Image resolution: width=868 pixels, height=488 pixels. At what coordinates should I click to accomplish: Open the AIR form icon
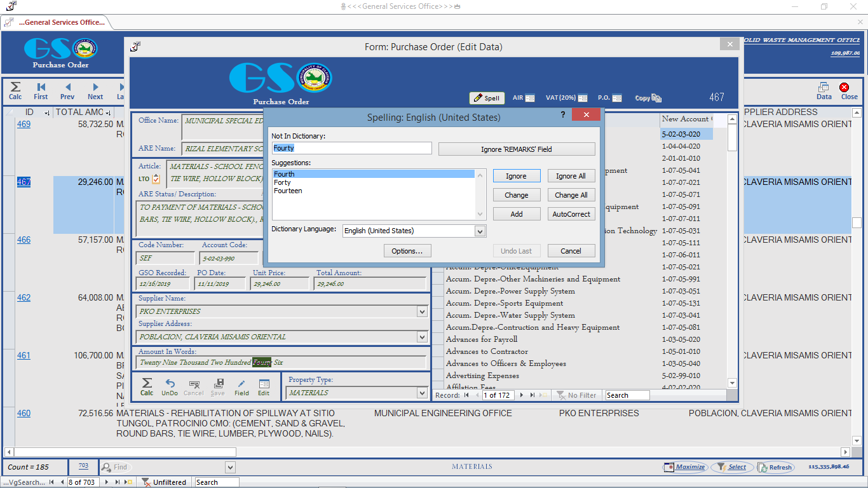(530, 98)
